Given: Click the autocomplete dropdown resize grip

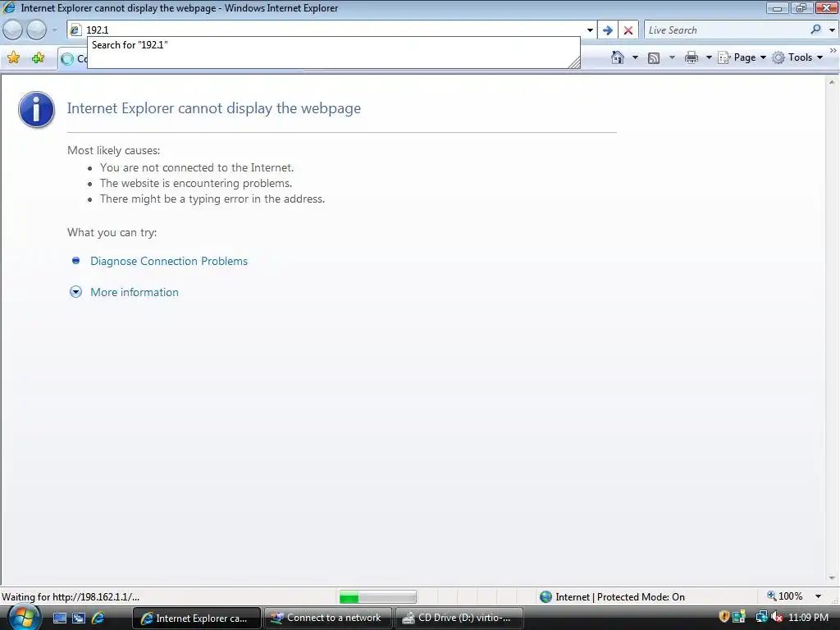Looking at the screenshot, I should [573, 62].
